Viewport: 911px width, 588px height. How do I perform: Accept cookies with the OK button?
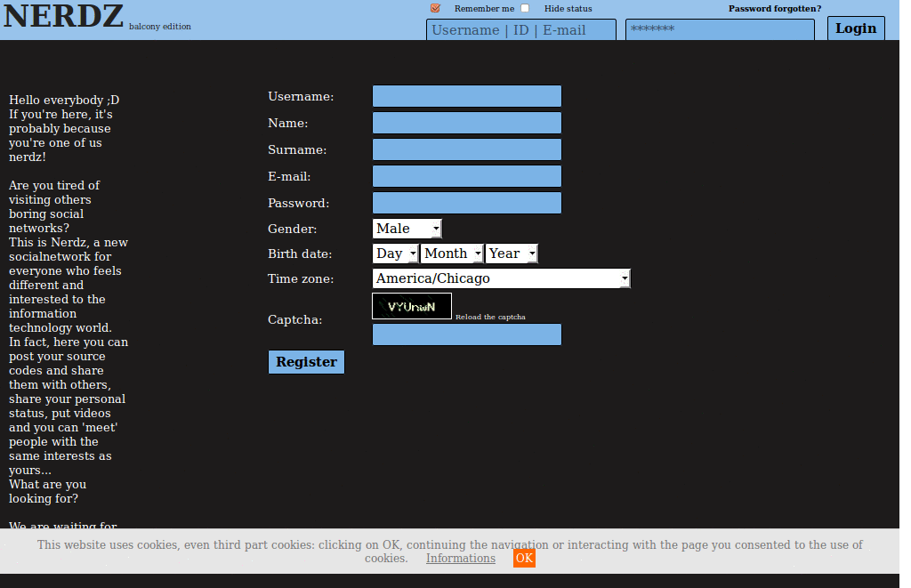click(524, 558)
